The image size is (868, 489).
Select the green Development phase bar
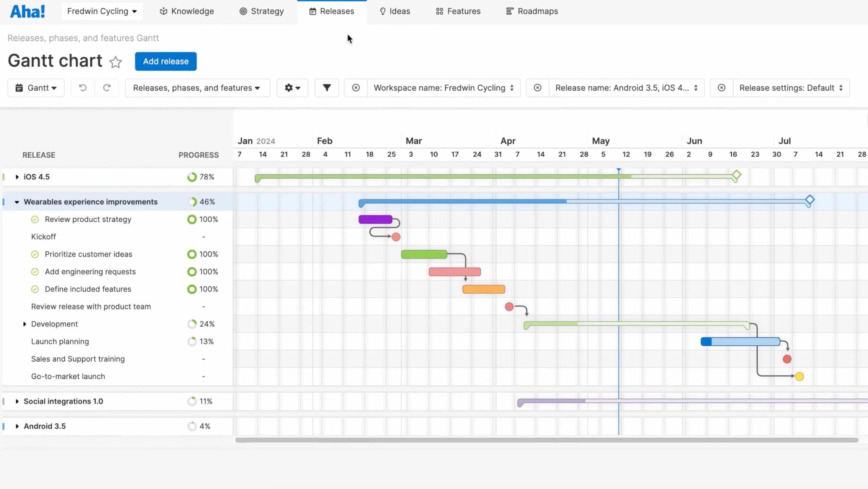click(637, 324)
